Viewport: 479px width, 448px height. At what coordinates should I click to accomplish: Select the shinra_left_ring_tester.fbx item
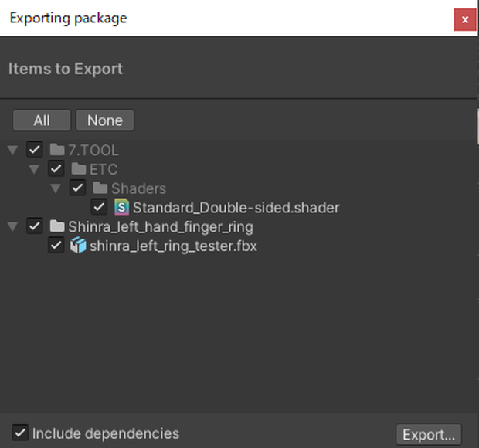tap(173, 246)
